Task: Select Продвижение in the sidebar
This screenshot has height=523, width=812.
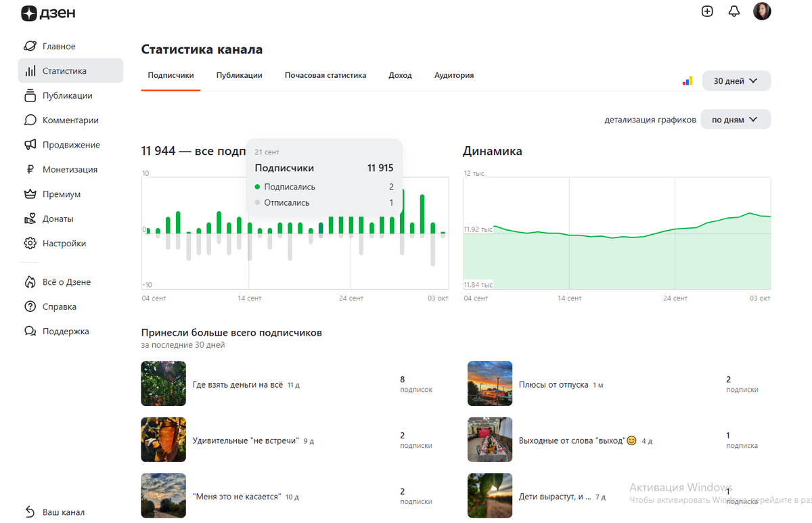Action: pyautogui.click(x=70, y=145)
